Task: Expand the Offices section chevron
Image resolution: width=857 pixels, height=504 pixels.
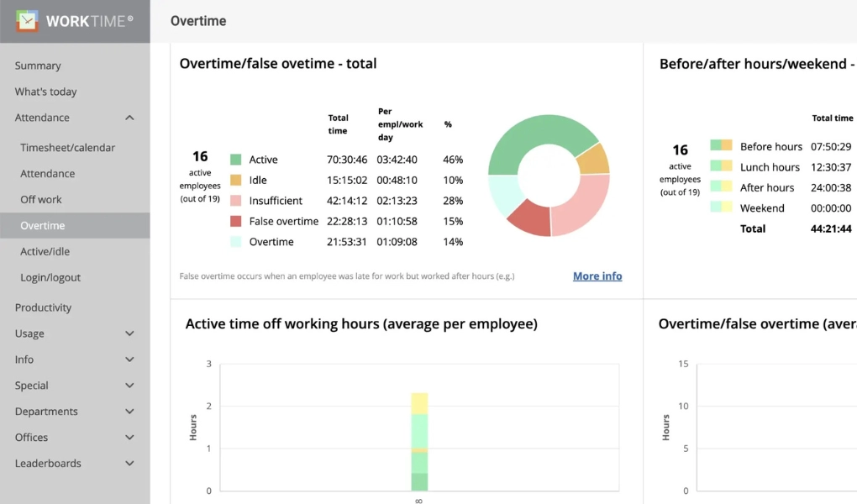Action: [129, 438]
